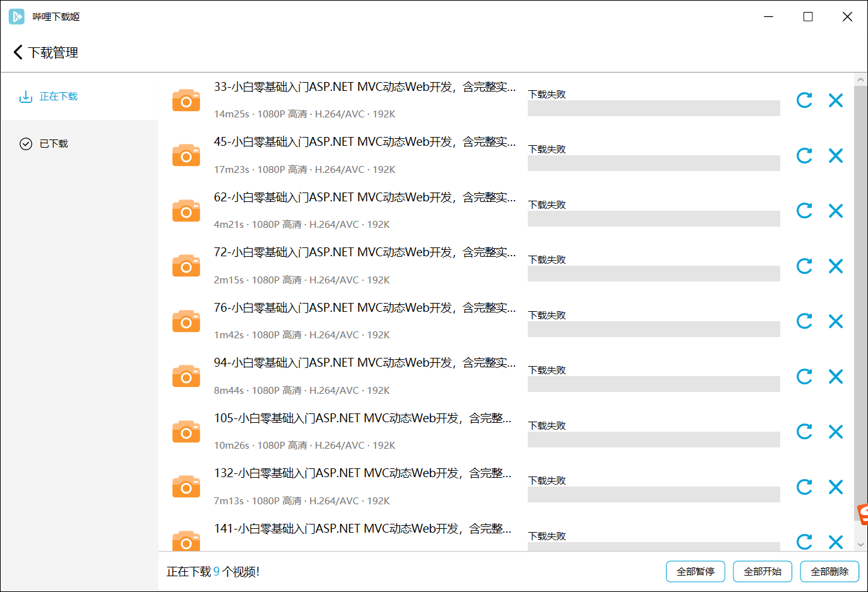Retry download of video 33
This screenshot has height=592, width=868.
pyautogui.click(x=804, y=100)
